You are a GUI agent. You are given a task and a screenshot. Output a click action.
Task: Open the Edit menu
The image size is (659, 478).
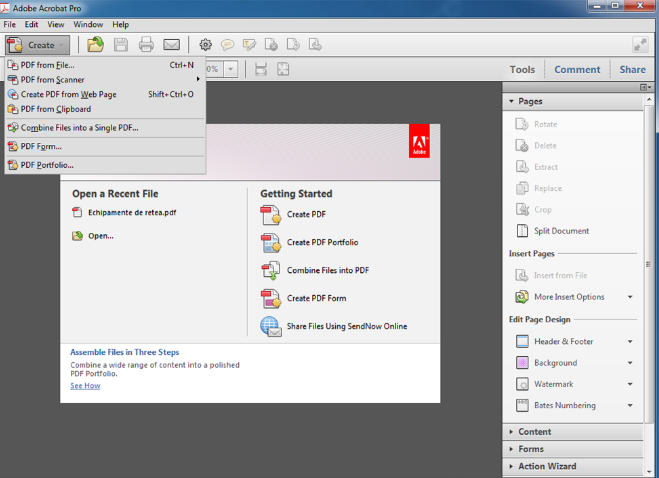pos(32,24)
